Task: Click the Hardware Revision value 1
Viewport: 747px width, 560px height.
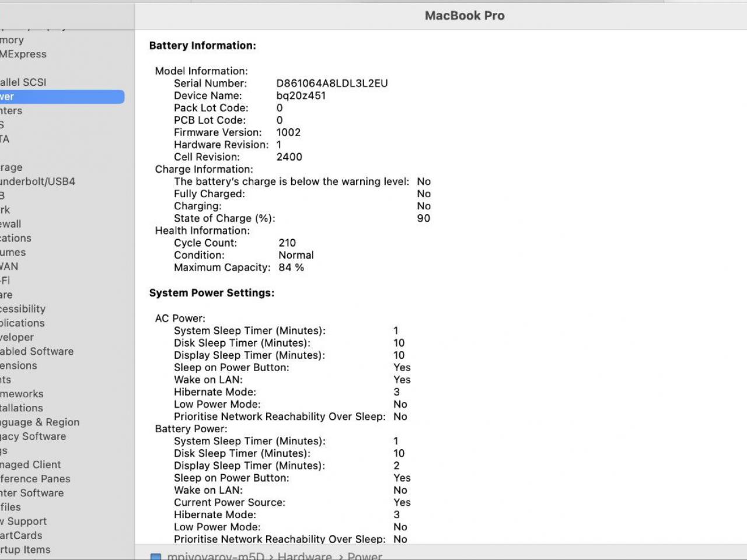Action: click(x=279, y=145)
